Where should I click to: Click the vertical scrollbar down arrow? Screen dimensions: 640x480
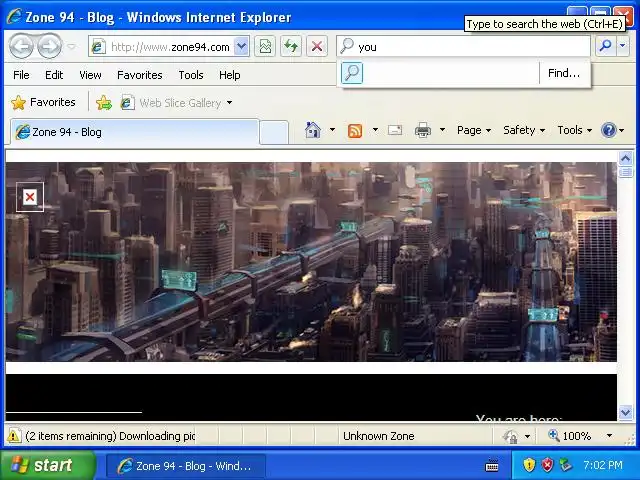click(x=626, y=412)
